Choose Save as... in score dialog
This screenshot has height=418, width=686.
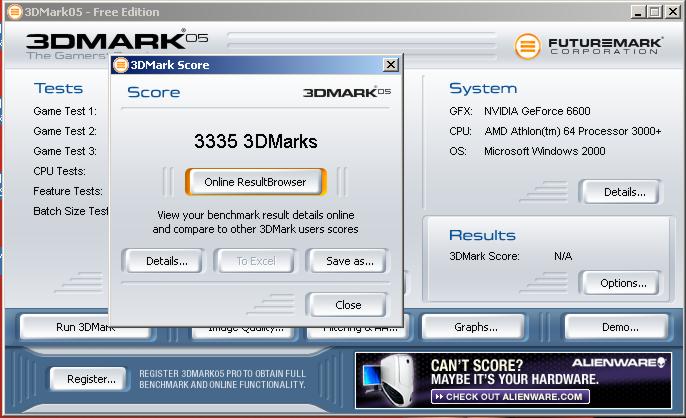(x=348, y=261)
